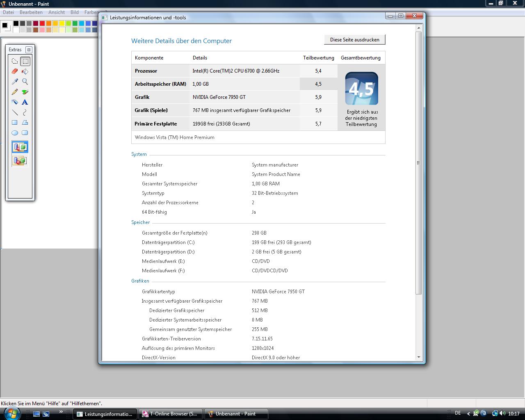Click the scroll-down arrow of details window
Screen dimensions: 525x420
click(x=419, y=357)
